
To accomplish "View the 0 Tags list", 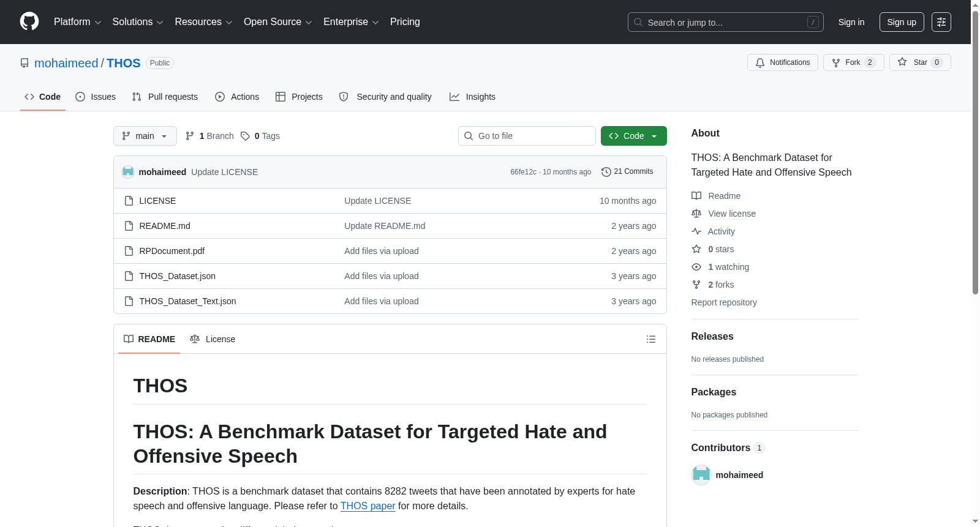I will click(260, 136).
